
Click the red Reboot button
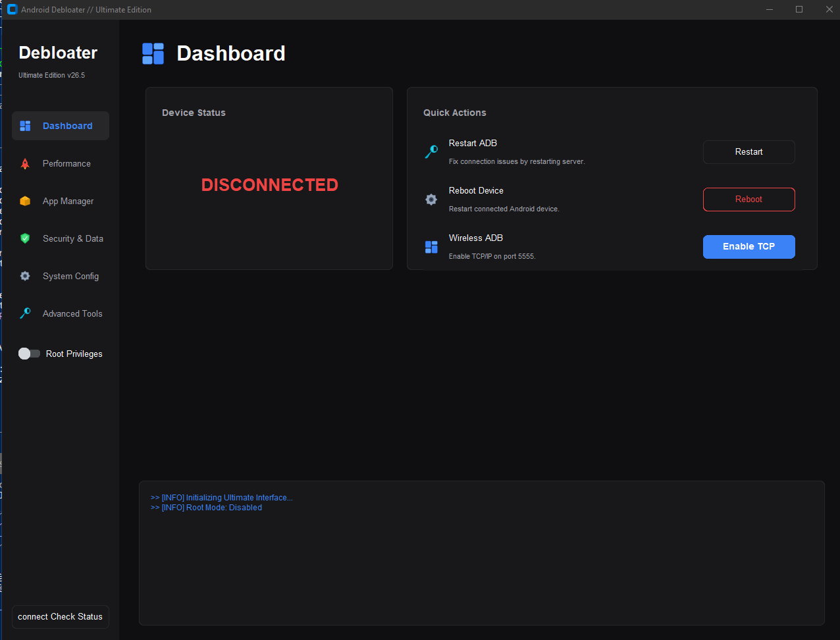(749, 200)
